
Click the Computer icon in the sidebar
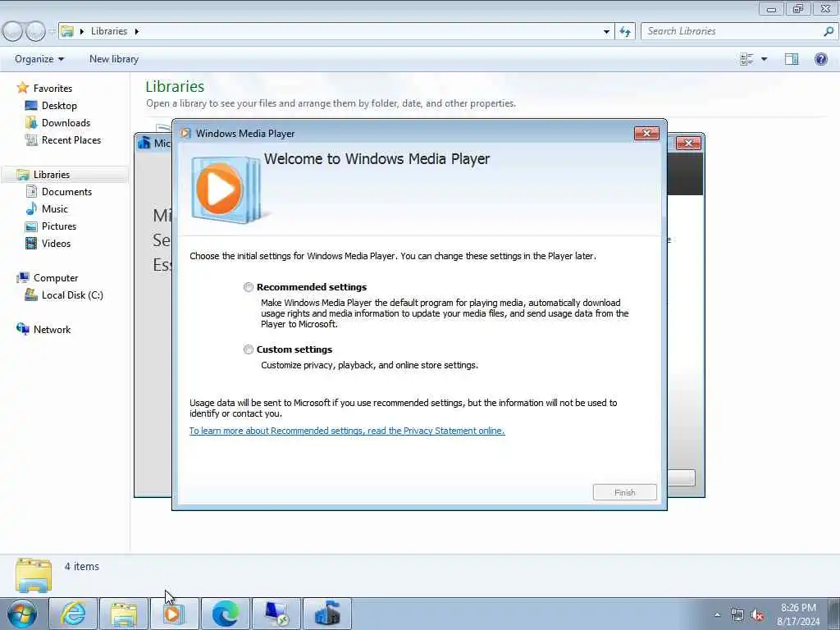pyautogui.click(x=23, y=277)
